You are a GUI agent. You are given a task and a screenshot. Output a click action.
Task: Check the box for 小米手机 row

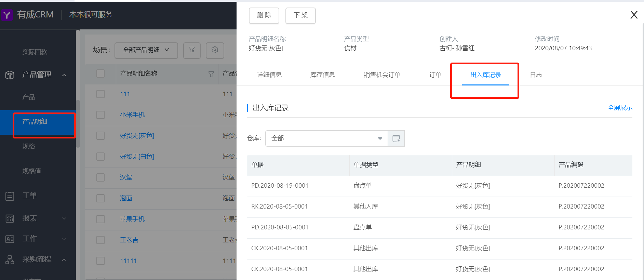100,115
